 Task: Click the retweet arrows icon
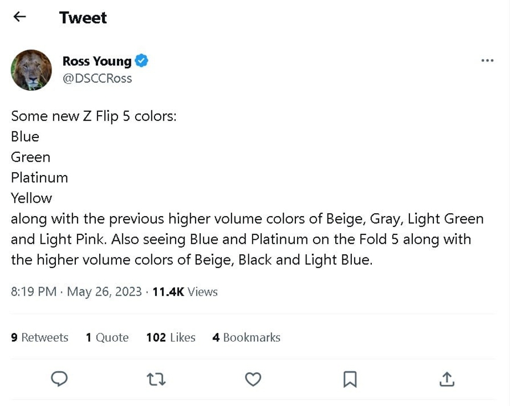pyautogui.click(x=156, y=379)
